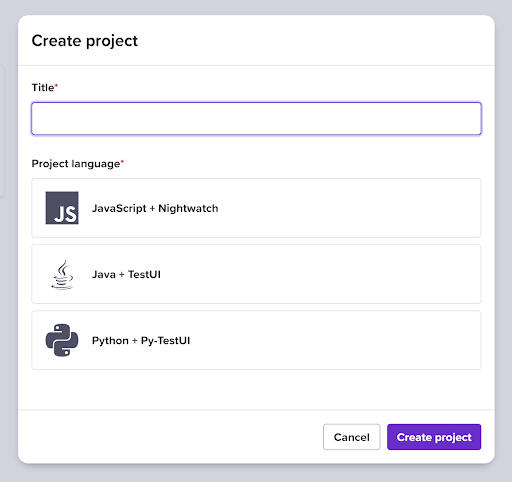Select the JavaScript + Nightwatch language card
The image size is (512, 482).
pos(256,208)
